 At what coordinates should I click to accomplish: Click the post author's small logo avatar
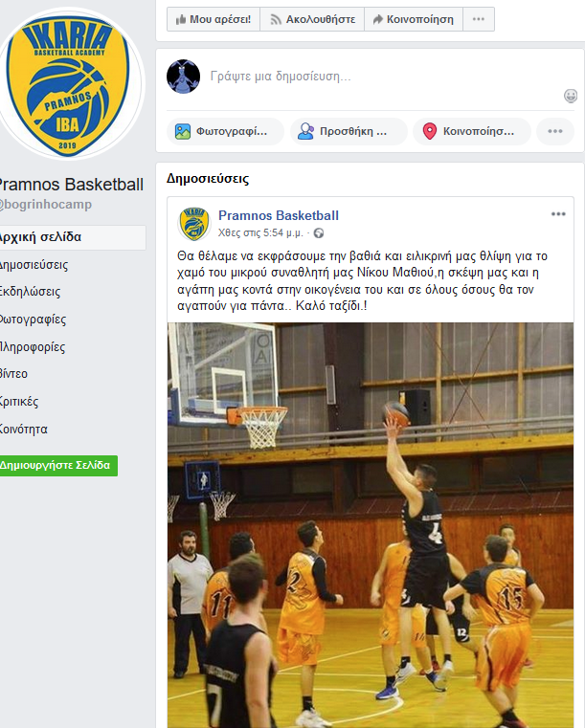(x=193, y=224)
